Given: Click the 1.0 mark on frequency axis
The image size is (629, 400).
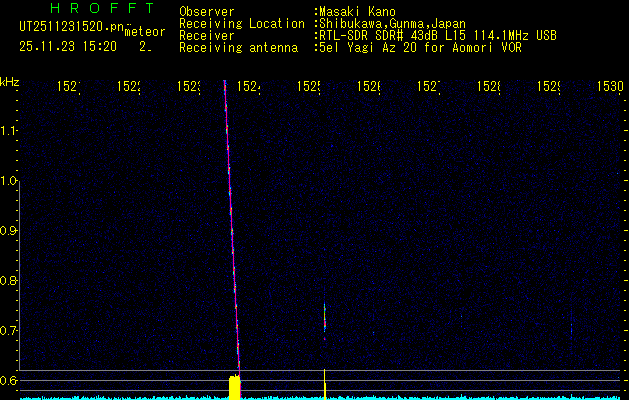Looking at the screenshot, I should pyautogui.click(x=9, y=180).
